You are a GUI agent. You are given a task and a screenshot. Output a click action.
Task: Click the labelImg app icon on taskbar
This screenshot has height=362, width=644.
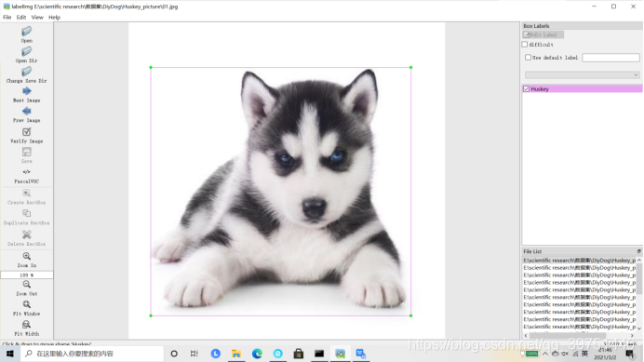(x=340, y=354)
